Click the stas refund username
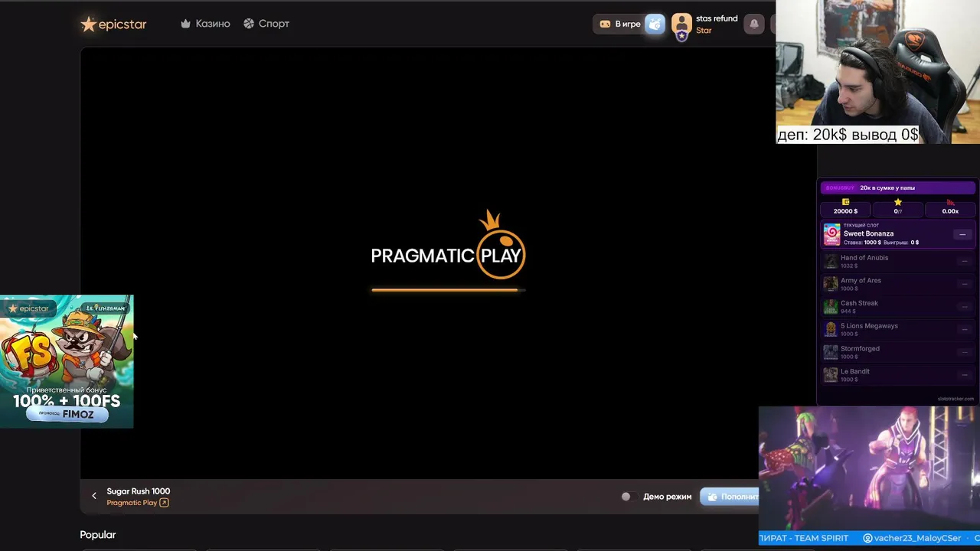980x551 pixels. pos(717,18)
